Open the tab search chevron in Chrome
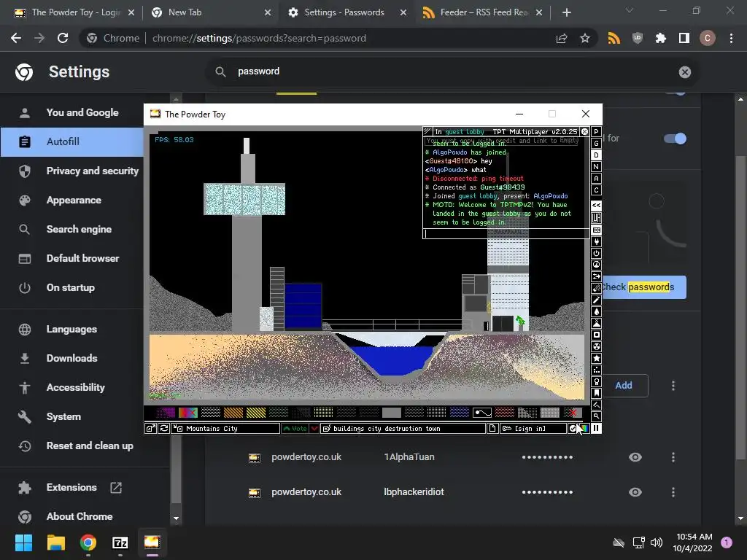Viewport: 747px width, 560px height. [x=630, y=10]
